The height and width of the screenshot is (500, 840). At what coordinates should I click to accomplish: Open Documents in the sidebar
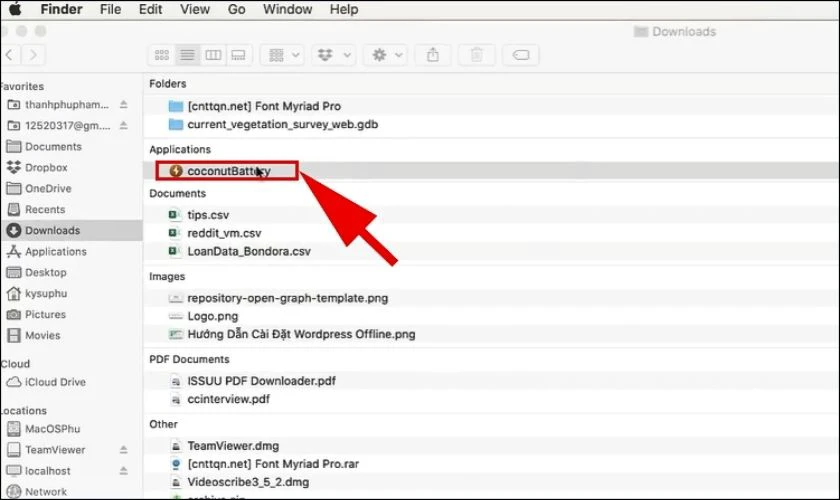click(x=44, y=146)
